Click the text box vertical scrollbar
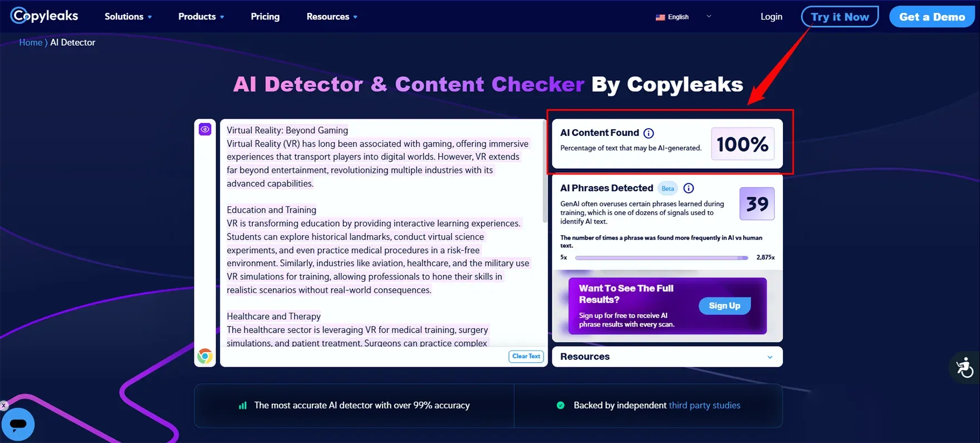This screenshot has width=980, height=443. click(545, 172)
